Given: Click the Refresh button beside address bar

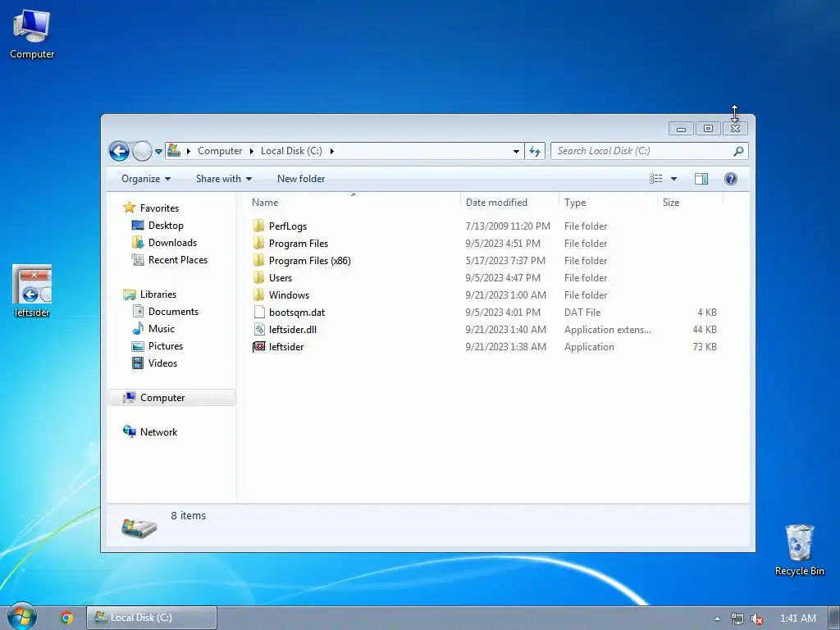Looking at the screenshot, I should click(x=535, y=152).
